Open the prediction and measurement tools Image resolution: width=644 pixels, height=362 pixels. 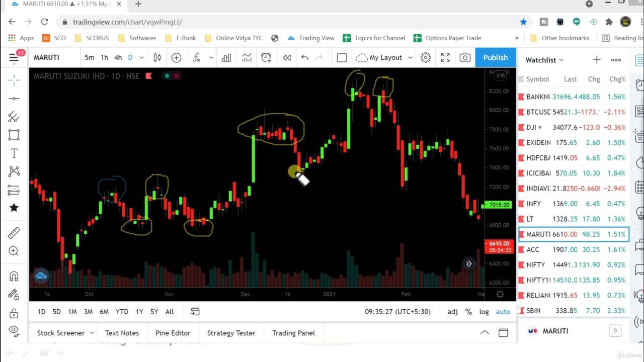click(14, 190)
